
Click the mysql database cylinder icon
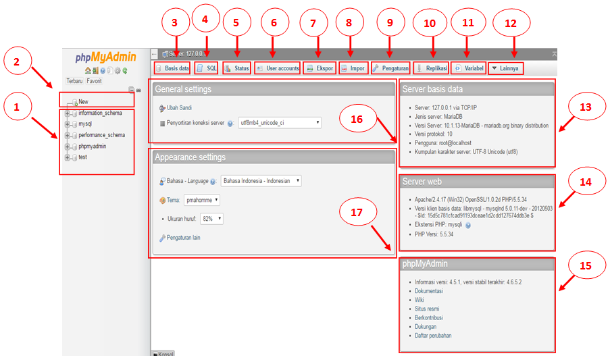74,124
